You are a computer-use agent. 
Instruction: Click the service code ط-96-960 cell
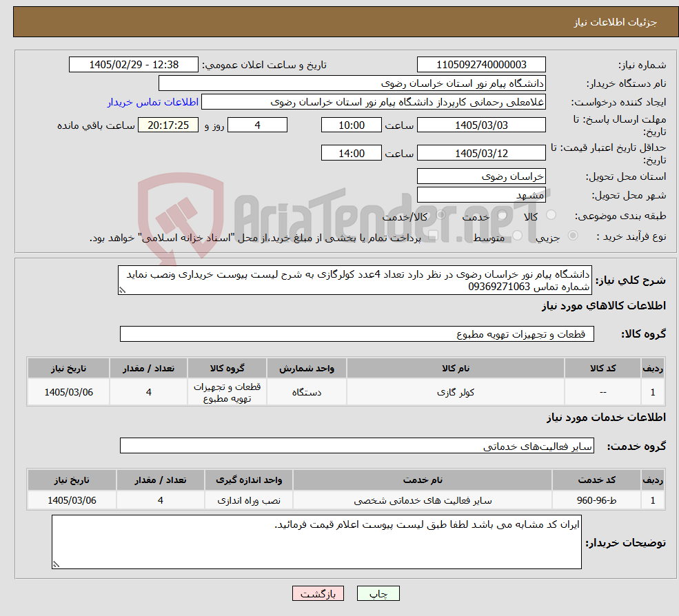[596, 500]
